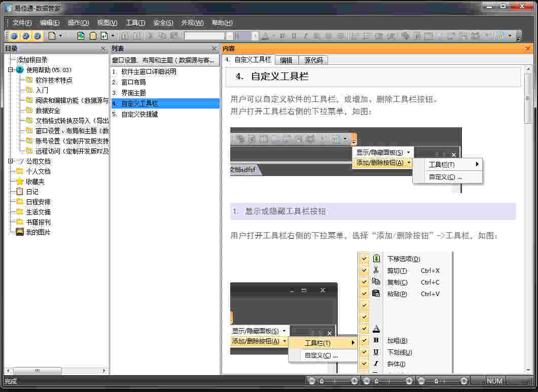This screenshot has height=392, width=538.
Task: Collapse the 使用帮助 tree node
Action: point(11,70)
